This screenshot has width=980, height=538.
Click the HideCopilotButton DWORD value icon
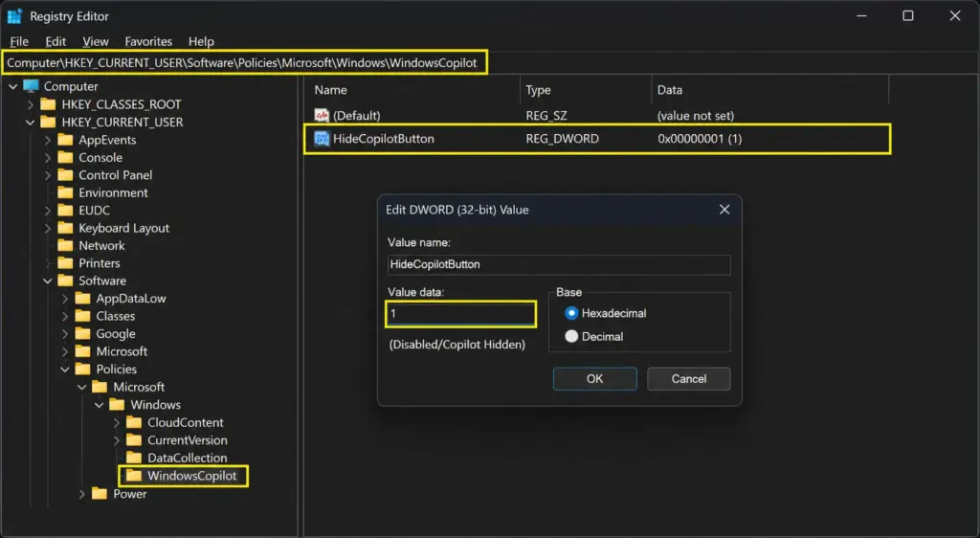coord(322,138)
